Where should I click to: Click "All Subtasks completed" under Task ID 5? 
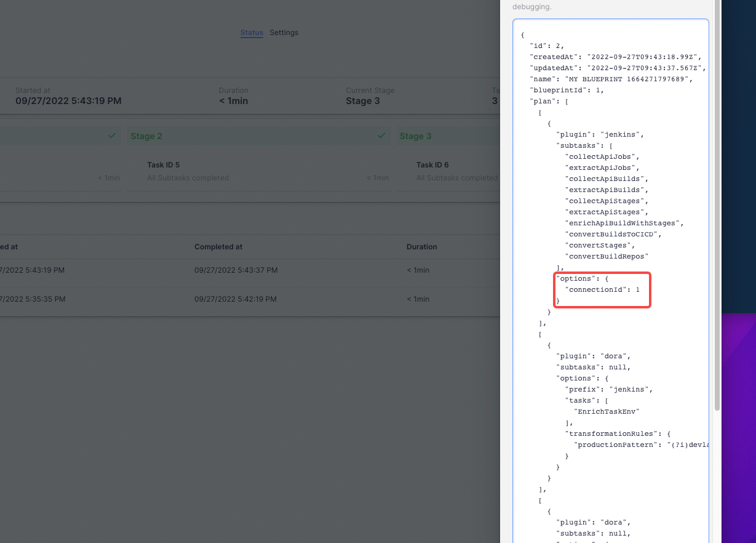[x=188, y=178]
